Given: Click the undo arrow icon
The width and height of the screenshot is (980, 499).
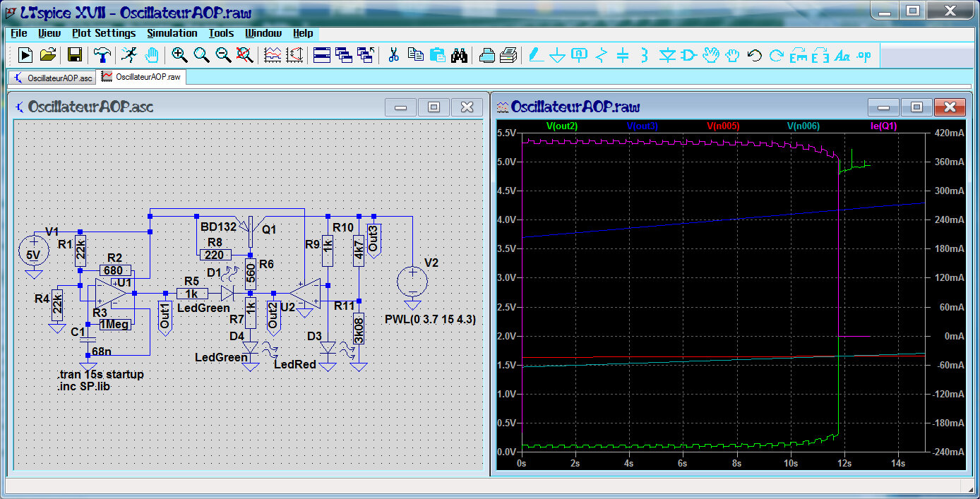Looking at the screenshot, I should pyautogui.click(x=755, y=54).
